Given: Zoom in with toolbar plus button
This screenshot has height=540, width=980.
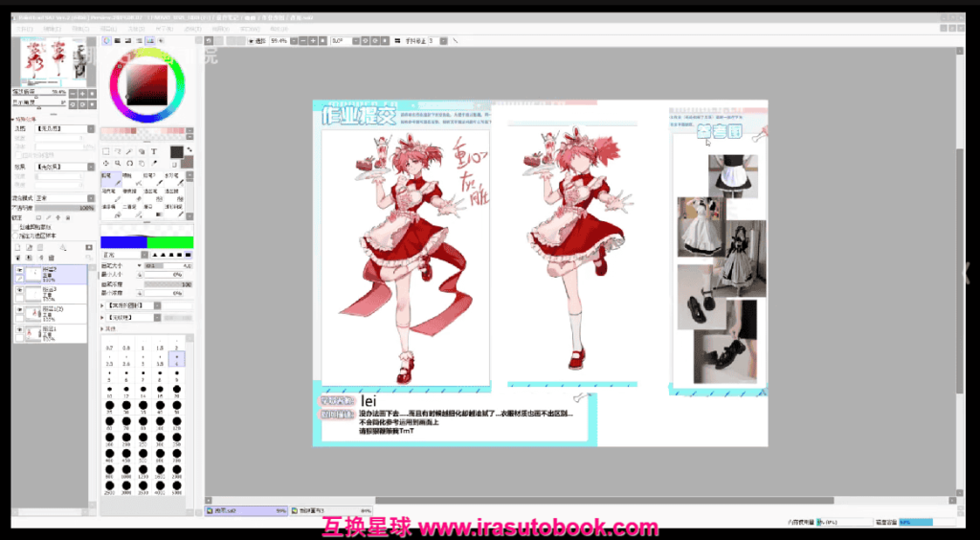Looking at the screenshot, I should (x=313, y=40).
